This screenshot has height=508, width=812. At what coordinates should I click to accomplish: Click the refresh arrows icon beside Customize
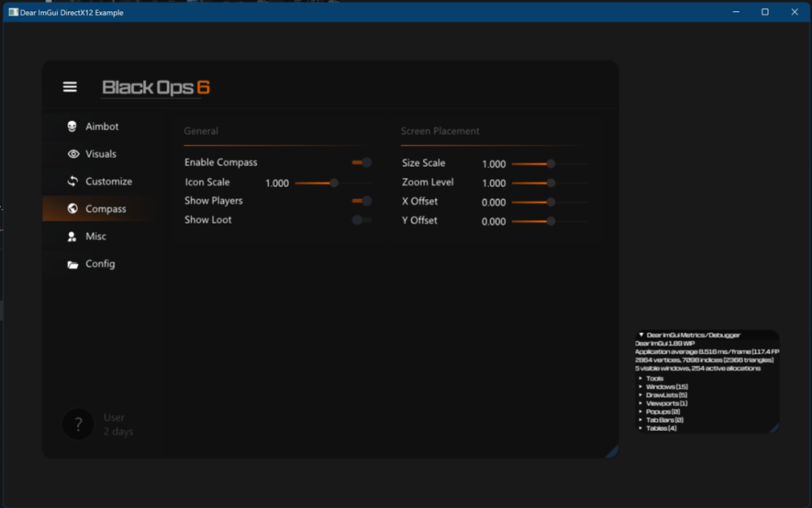pos(73,181)
